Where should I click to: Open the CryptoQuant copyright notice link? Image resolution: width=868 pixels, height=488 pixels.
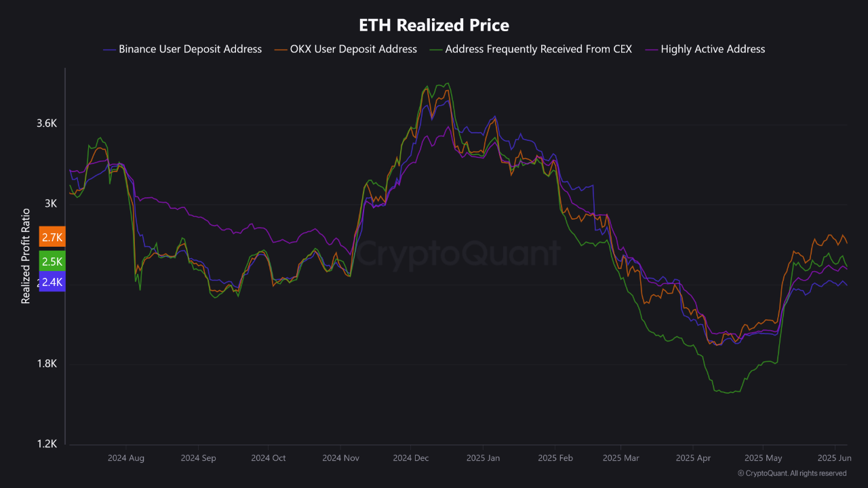(x=791, y=473)
